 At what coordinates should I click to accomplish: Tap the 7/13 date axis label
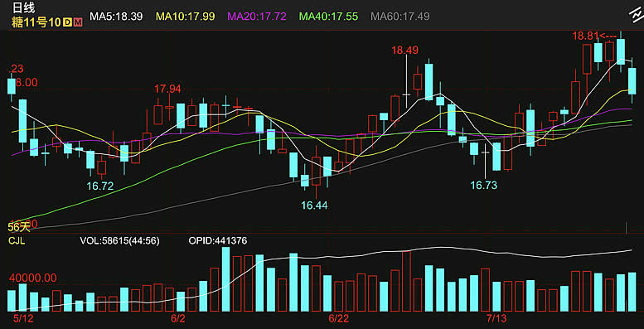click(x=496, y=318)
